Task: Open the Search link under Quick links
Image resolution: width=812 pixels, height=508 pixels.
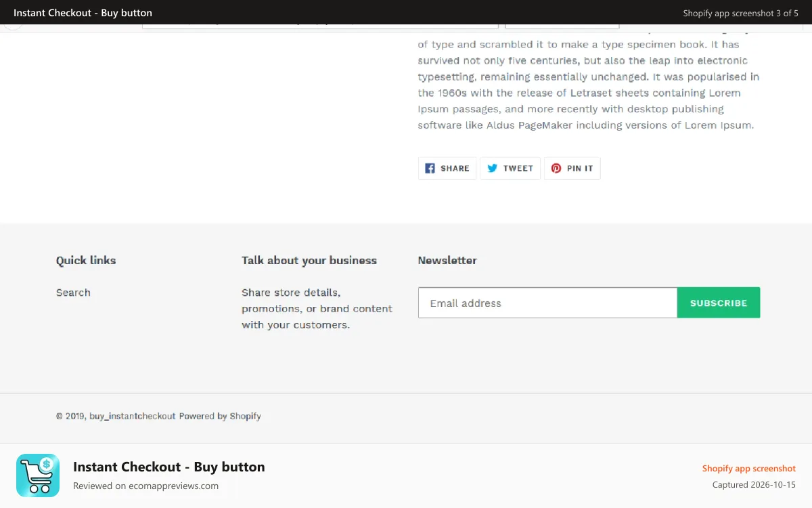Action: coord(73,293)
